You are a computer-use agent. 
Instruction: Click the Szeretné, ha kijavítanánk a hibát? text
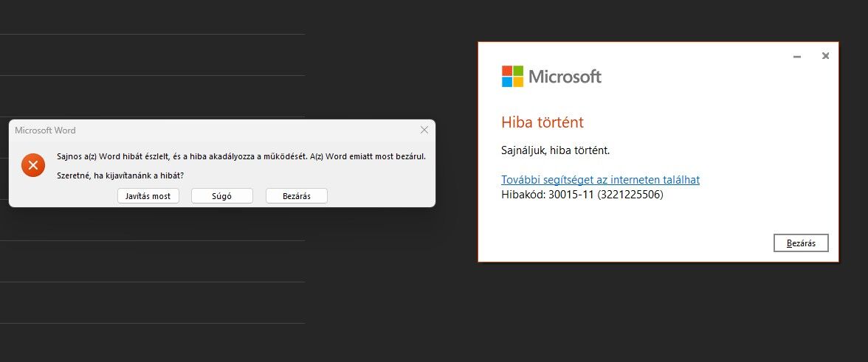click(x=120, y=175)
